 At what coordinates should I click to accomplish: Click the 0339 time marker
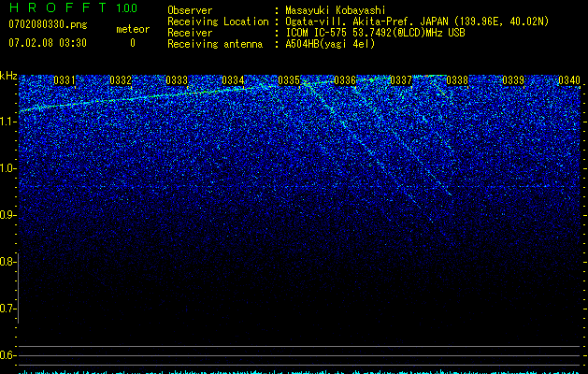coord(513,80)
